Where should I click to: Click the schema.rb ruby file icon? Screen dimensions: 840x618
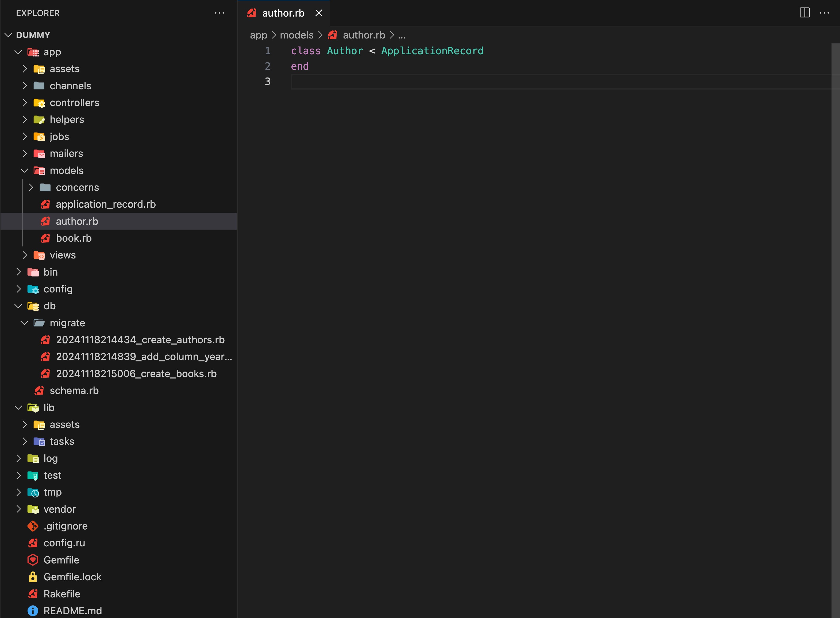pos(39,391)
